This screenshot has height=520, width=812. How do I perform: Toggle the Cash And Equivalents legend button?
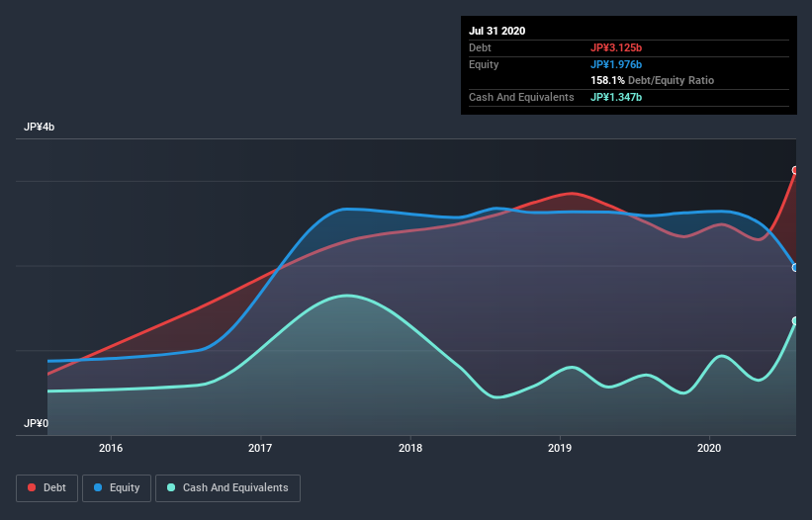pos(227,488)
